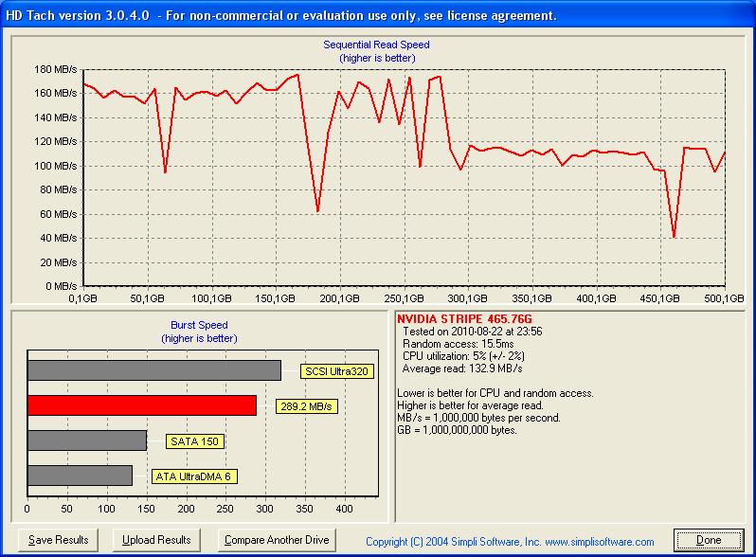Click the red 289.2 MB/s burst bar
756x557 pixels.
142,405
